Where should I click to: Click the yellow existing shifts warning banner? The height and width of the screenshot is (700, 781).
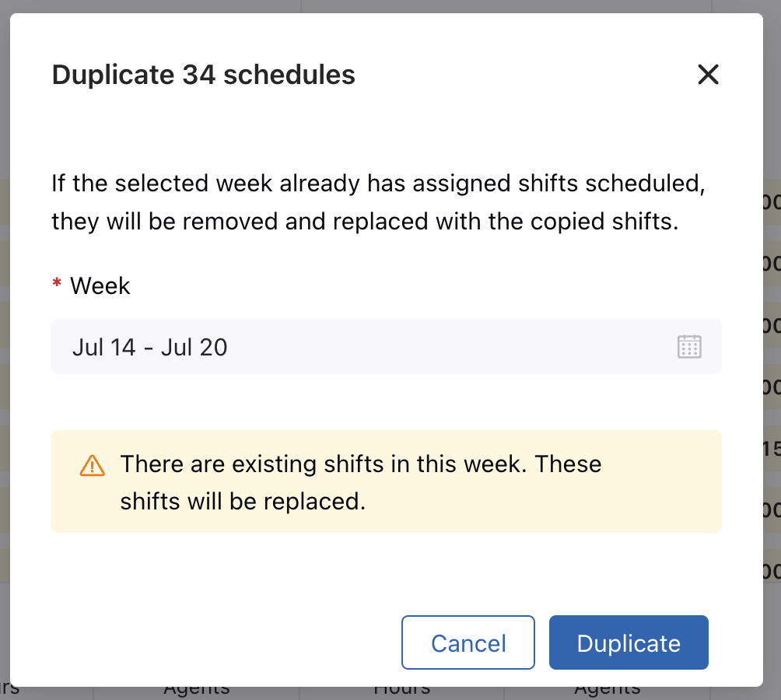click(x=387, y=481)
